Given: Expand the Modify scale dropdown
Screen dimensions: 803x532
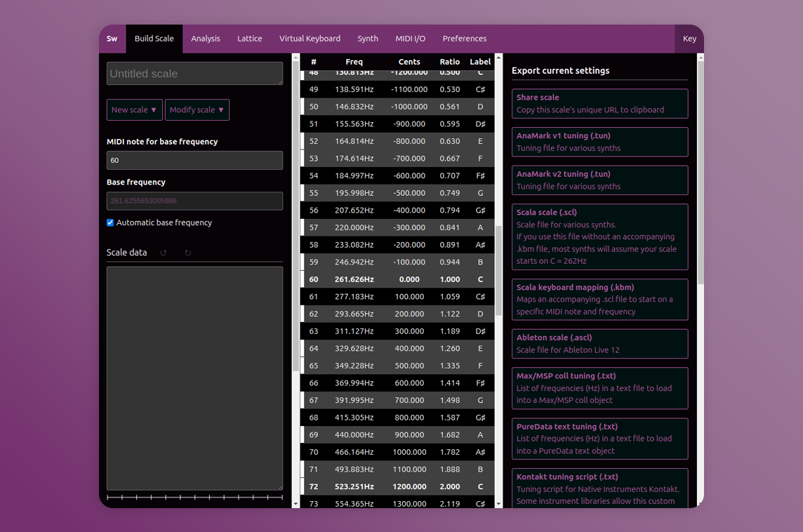Looking at the screenshot, I should click(x=197, y=110).
